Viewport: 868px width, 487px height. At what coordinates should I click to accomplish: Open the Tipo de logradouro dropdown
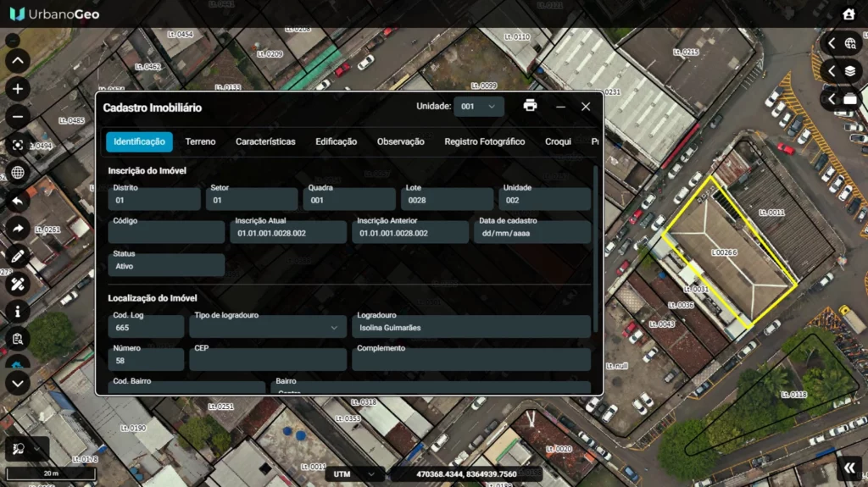pos(268,327)
